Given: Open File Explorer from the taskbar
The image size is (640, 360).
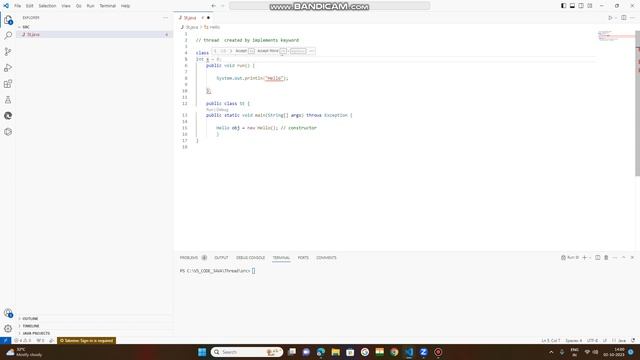Looking at the screenshot, I should point(336,352).
